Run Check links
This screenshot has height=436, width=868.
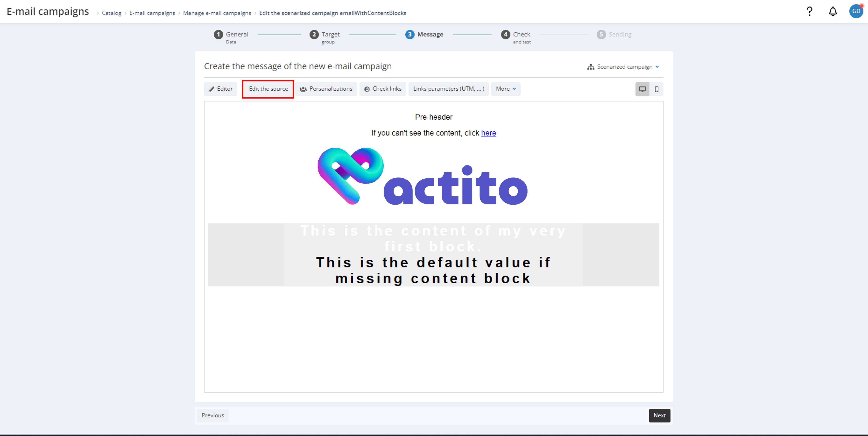coord(383,89)
